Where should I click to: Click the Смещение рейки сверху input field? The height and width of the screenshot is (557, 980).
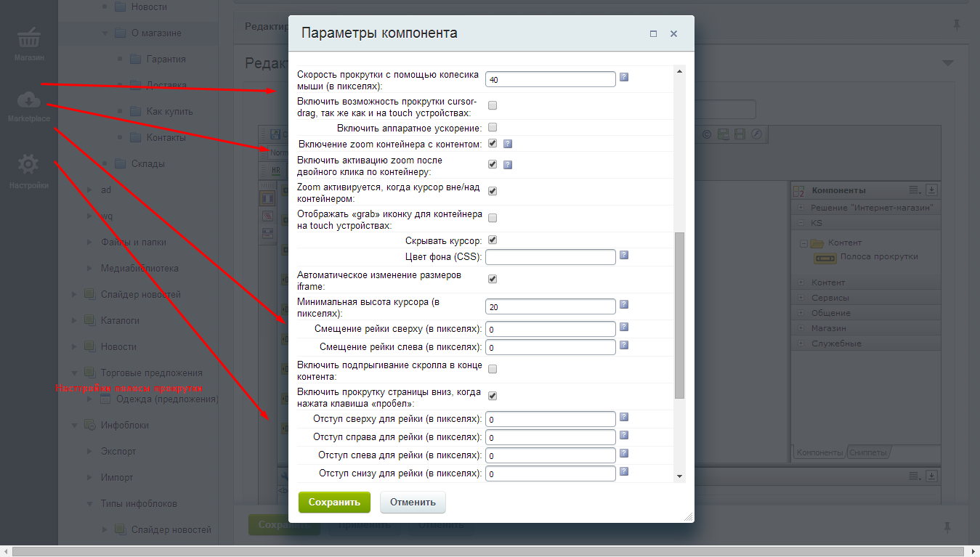click(550, 330)
